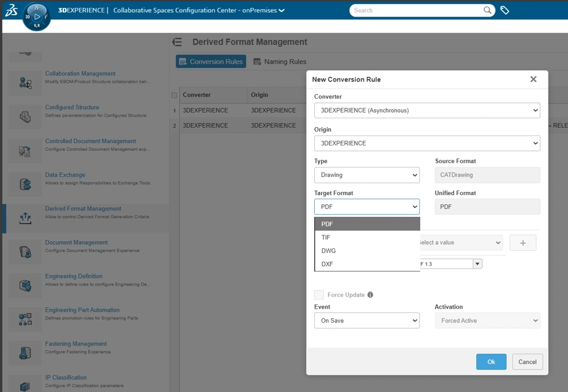Open IP Classification link

[x=66, y=378]
